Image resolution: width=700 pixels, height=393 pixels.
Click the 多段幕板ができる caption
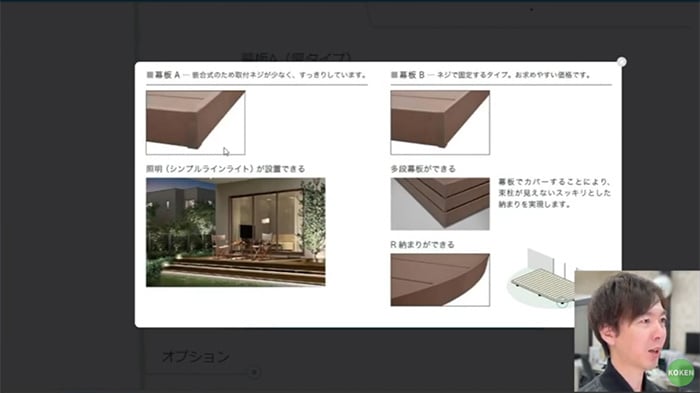click(x=423, y=169)
